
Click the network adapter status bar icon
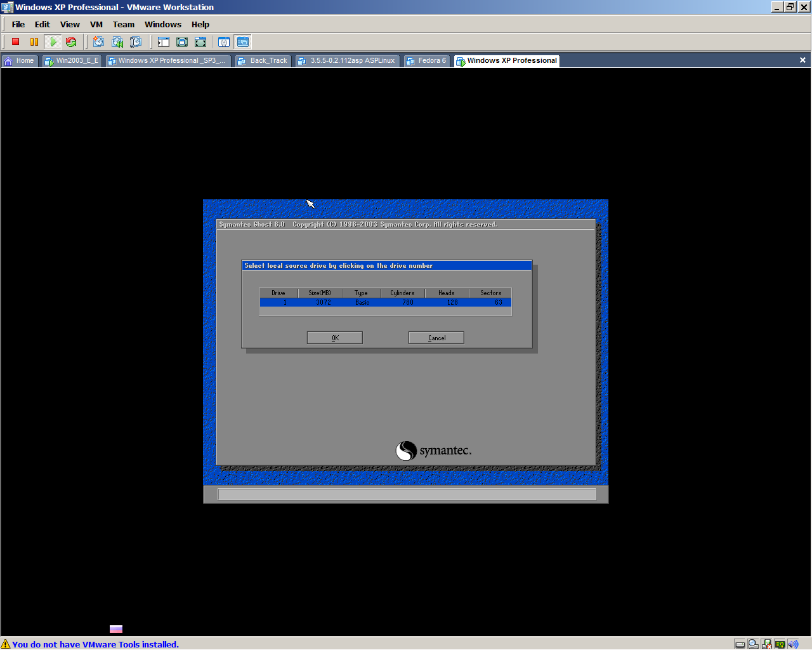(x=780, y=644)
